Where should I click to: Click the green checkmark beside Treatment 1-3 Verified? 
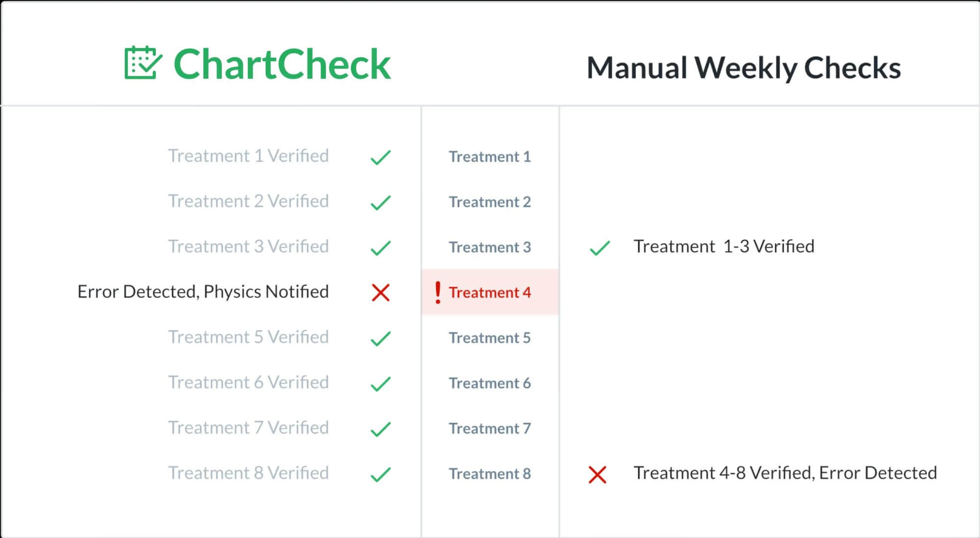[599, 248]
